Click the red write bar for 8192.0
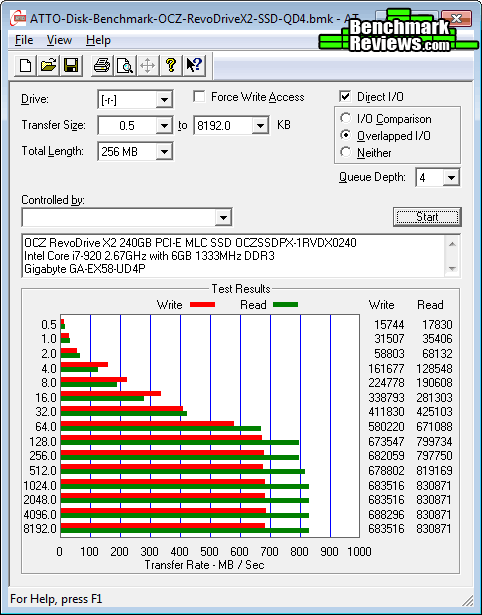Viewport: 482px width, 615px height. pyautogui.click(x=163, y=525)
